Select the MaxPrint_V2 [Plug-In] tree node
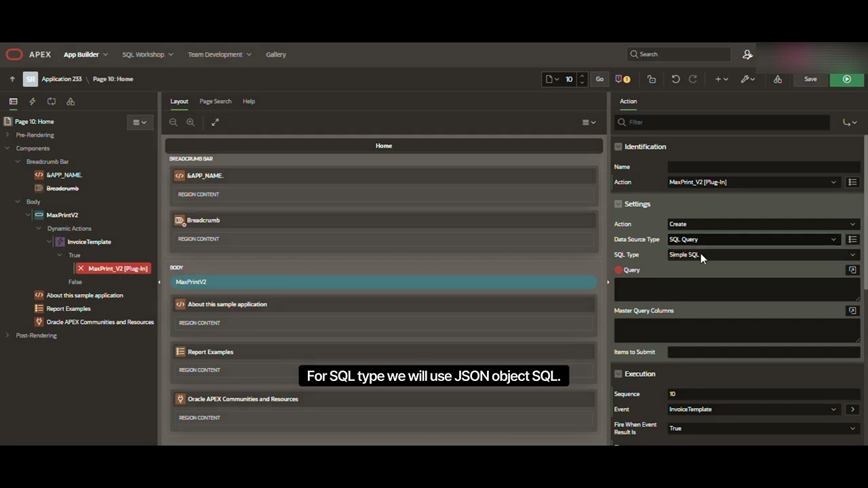Image resolution: width=868 pixels, height=488 pixels. pyautogui.click(x=113, y=268)
